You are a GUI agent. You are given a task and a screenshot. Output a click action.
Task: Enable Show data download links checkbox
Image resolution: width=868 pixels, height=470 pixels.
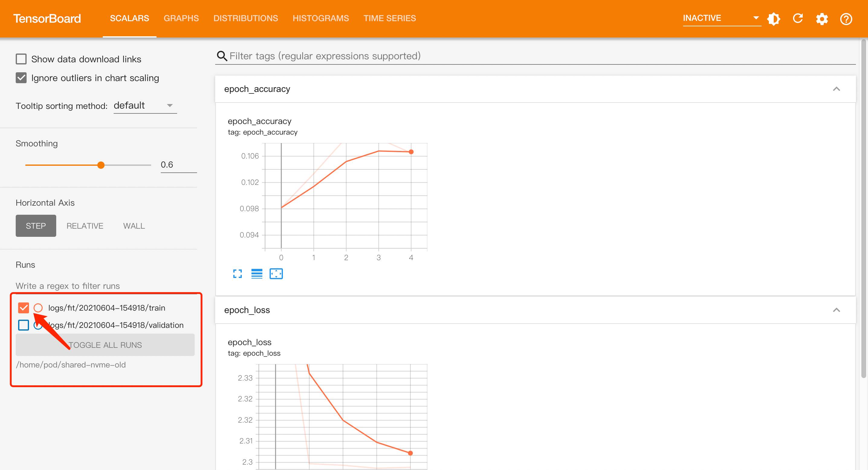coord(21,59)
